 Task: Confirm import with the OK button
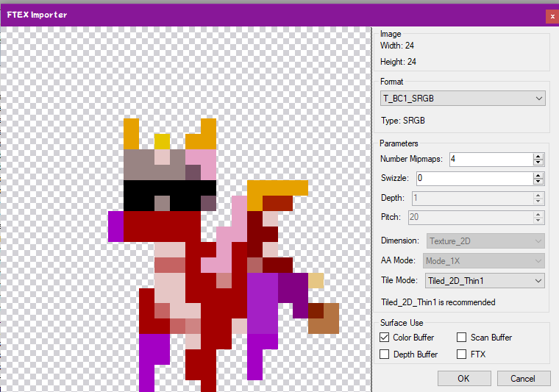coord(464,378)
